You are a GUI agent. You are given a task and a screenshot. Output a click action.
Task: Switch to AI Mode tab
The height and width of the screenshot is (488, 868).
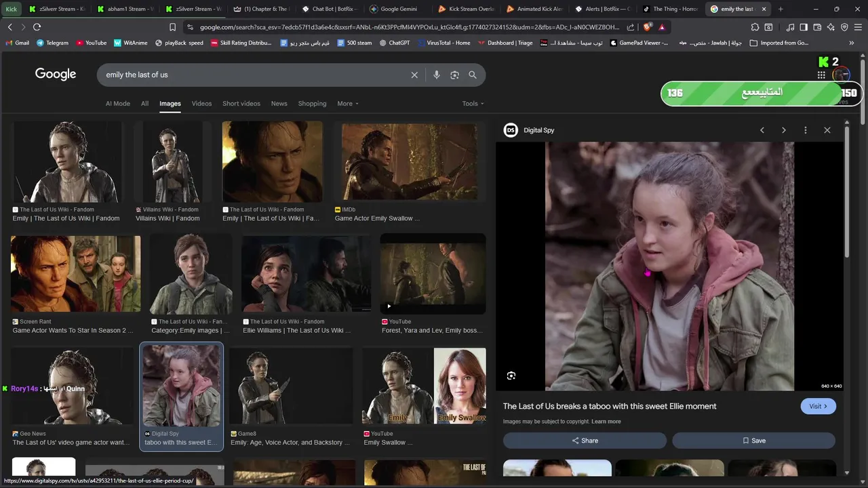click(117, 104)
